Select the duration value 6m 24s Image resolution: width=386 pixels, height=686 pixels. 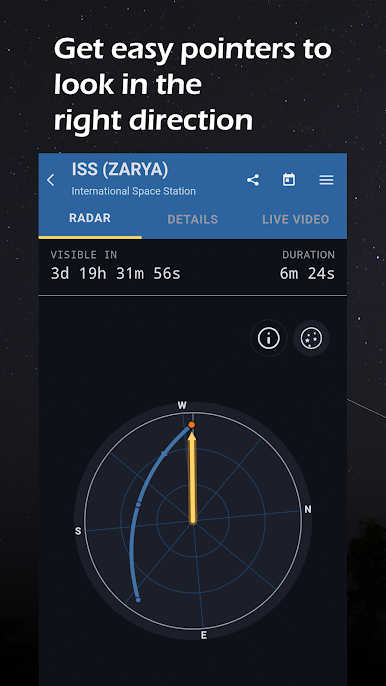307,274
